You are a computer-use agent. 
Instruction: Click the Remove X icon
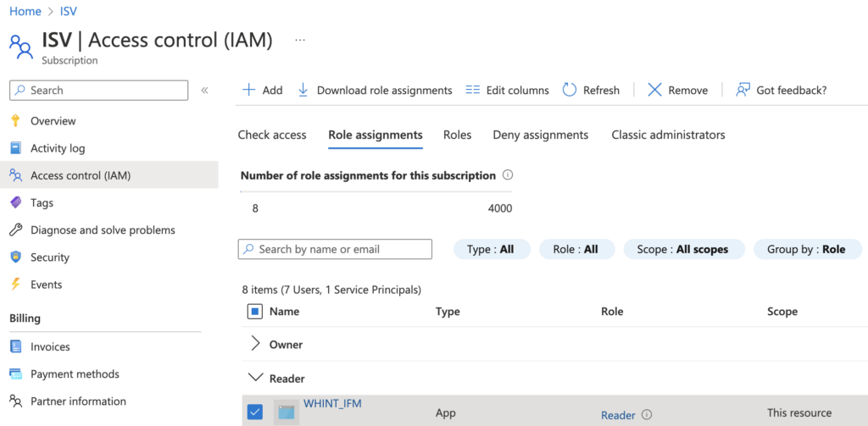[655, 90]
